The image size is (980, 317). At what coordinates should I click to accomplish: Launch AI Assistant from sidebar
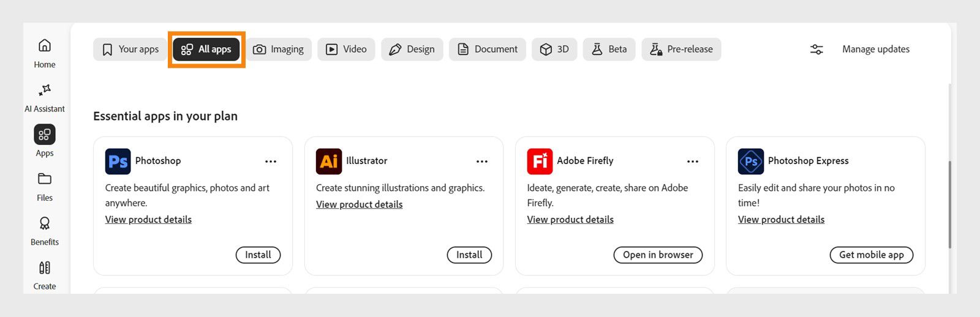coord(45,90)
